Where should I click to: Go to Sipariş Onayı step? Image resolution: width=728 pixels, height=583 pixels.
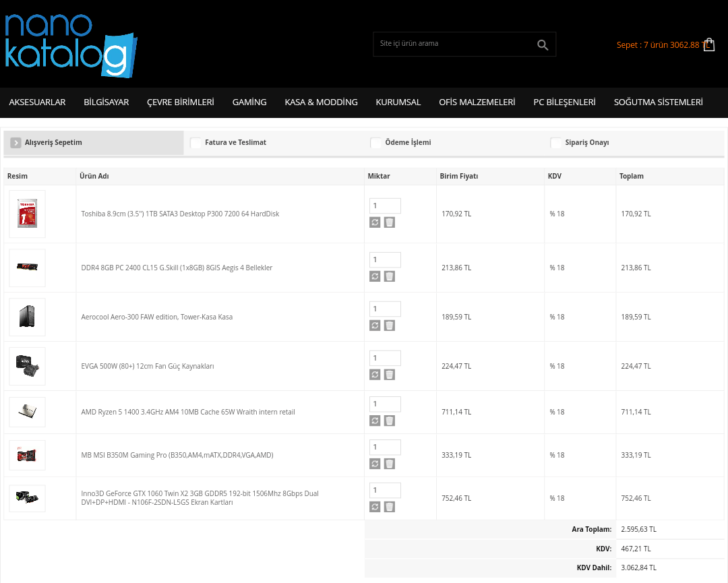coord(587,142)
